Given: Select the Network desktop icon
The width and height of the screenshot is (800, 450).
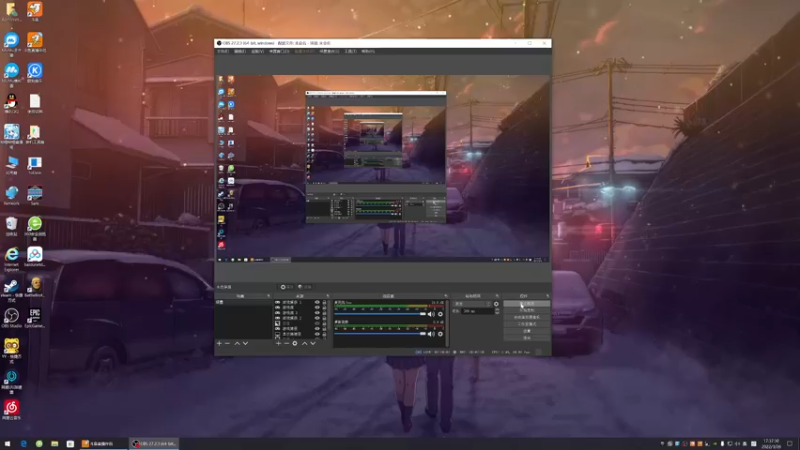Looking at the screenshot, I should pos(11,195).
